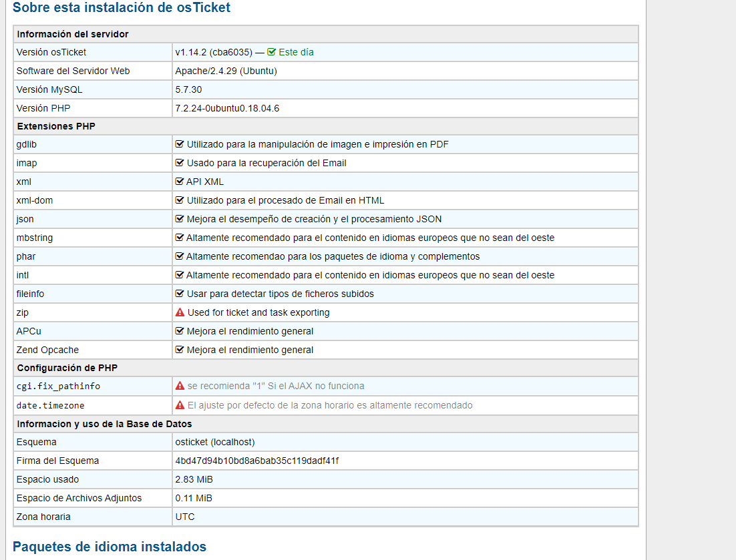
Task: Click the Información del servidor section header
Action: [x=73, y=34]
